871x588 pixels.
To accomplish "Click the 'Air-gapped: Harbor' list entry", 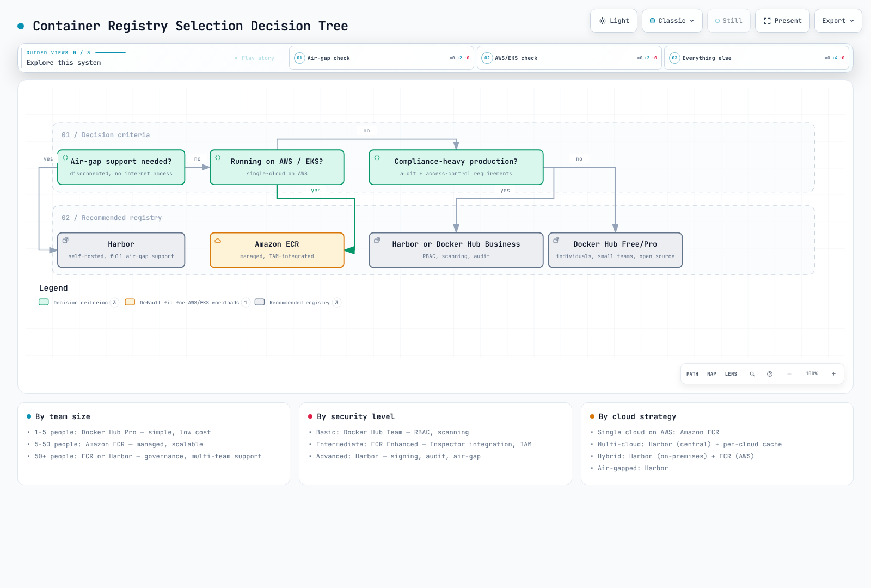I will pos(633,468).
